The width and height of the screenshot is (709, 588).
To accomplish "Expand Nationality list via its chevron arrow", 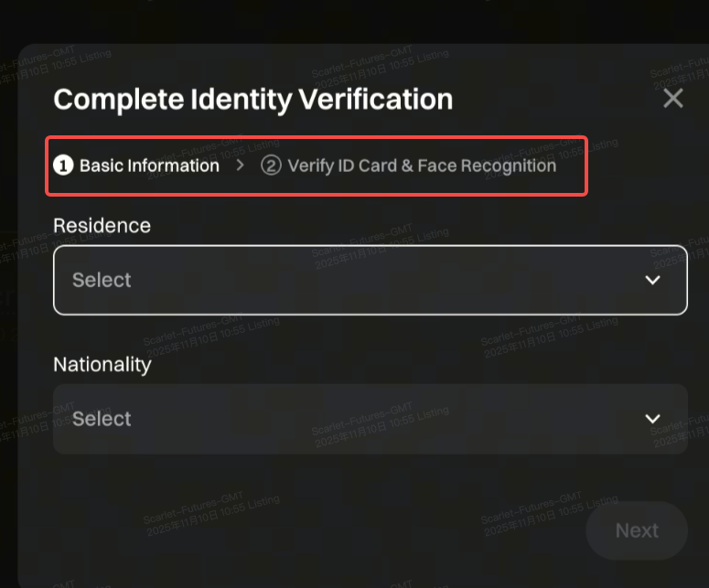I will (652, 419).
